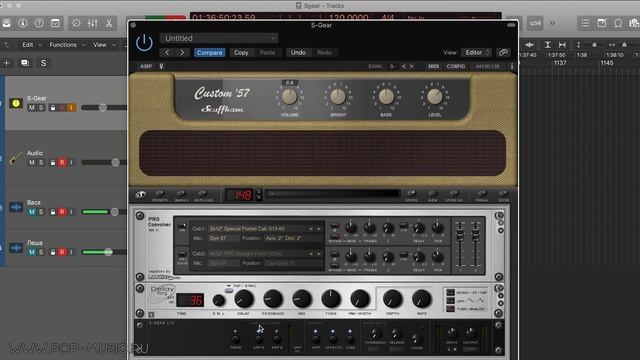Click the S-Gear track yellow icon
Viewport: 640px width, 360px height.
point(16,103)
